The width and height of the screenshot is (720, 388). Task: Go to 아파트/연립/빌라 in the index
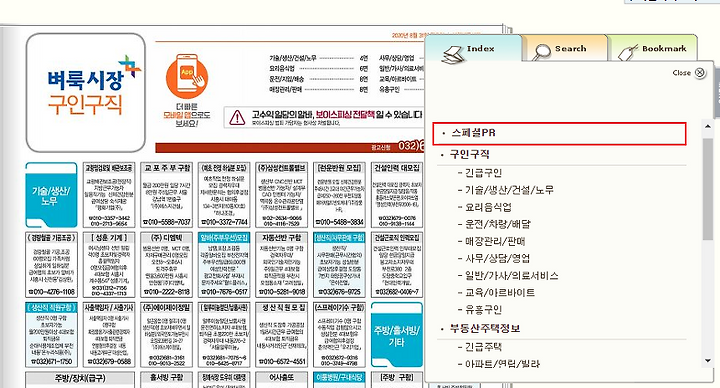502,364
